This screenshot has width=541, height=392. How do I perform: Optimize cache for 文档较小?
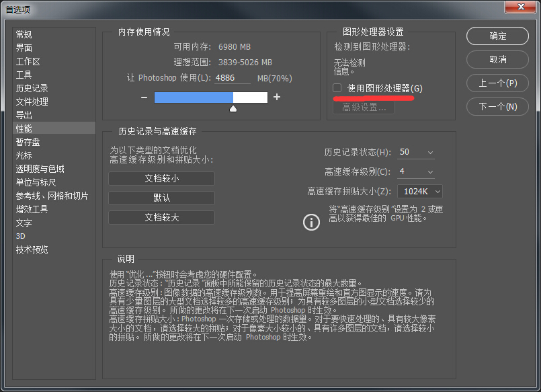(x=161, y=178)
